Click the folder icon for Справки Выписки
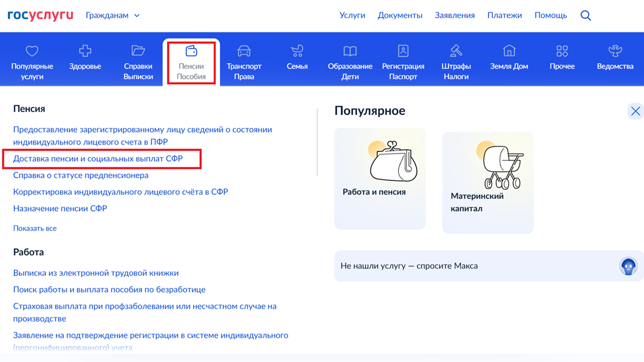The image size is (644, 362). (x=138, y=51)
